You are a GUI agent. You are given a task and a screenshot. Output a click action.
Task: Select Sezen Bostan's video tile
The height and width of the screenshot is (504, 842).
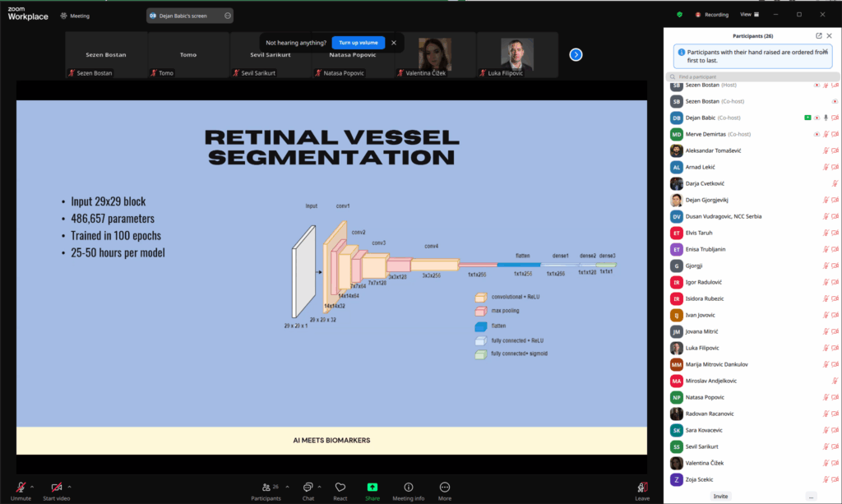106,55
